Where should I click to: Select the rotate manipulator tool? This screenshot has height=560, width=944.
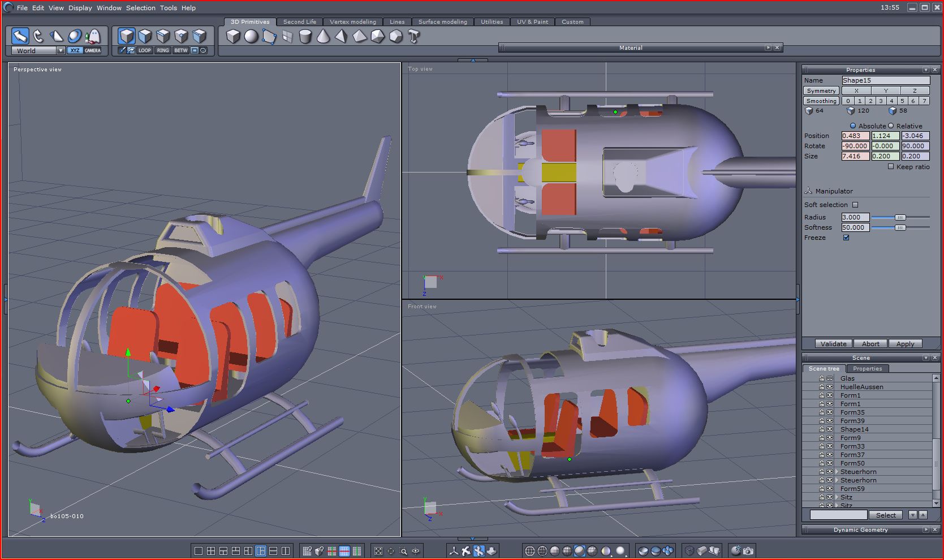38,36
